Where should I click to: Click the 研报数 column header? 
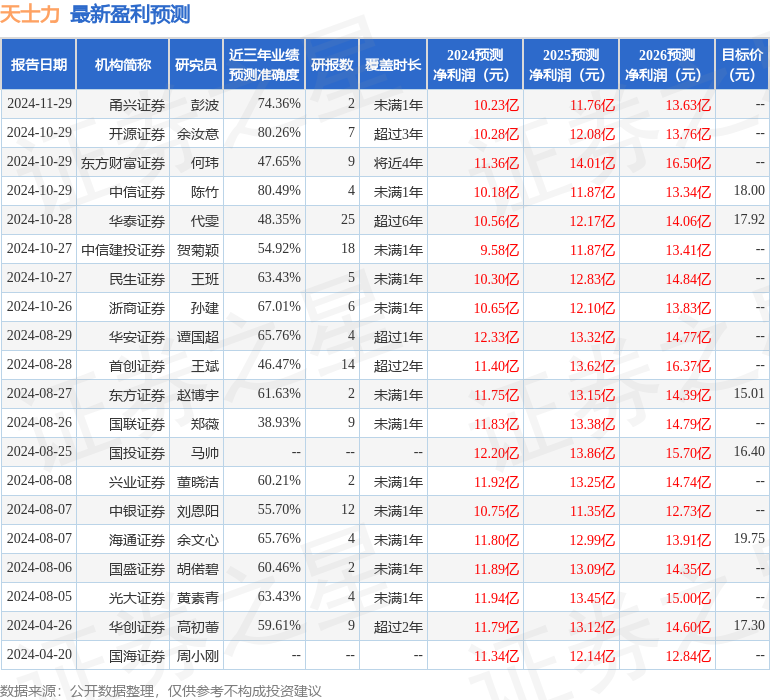pyautogui.click(x=332, y=65)
